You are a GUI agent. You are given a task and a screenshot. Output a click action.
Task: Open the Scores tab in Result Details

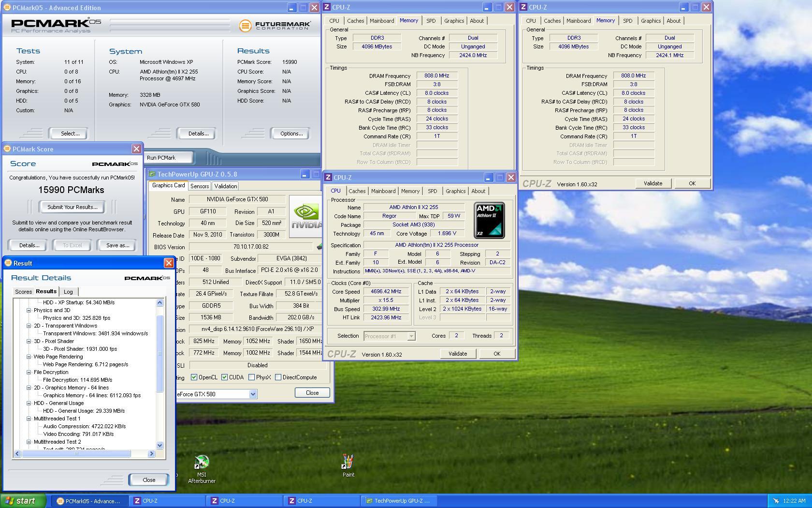(x=23, y=292)
